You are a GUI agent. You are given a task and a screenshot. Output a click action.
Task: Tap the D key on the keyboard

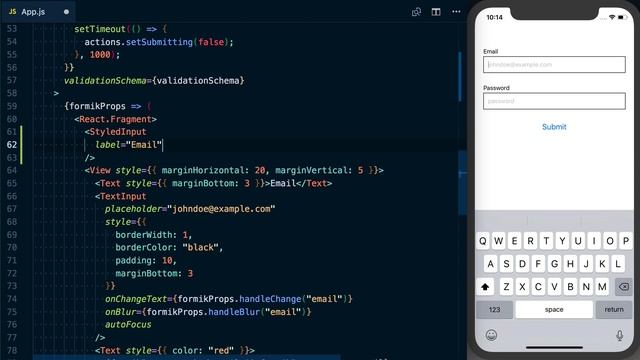click(522, 264)
